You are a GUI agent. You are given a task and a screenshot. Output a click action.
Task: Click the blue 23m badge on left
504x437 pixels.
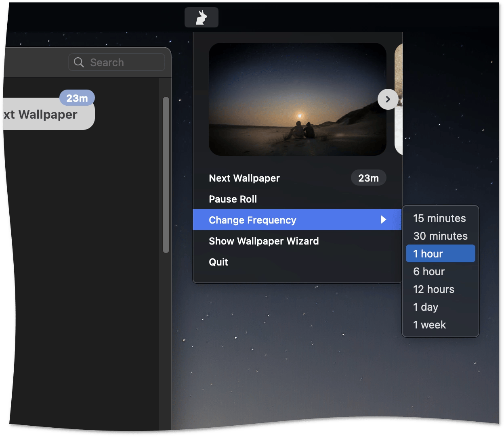pyautogui.click(x=77, y=98)
